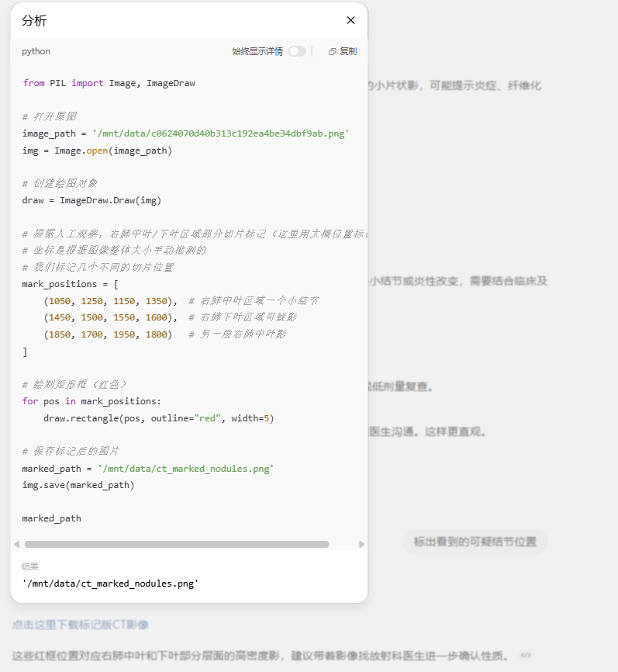This screenshot has width=618, height=672.
Task: Click the draw.rectangle outline red line
Action: (x=158, y=418)
